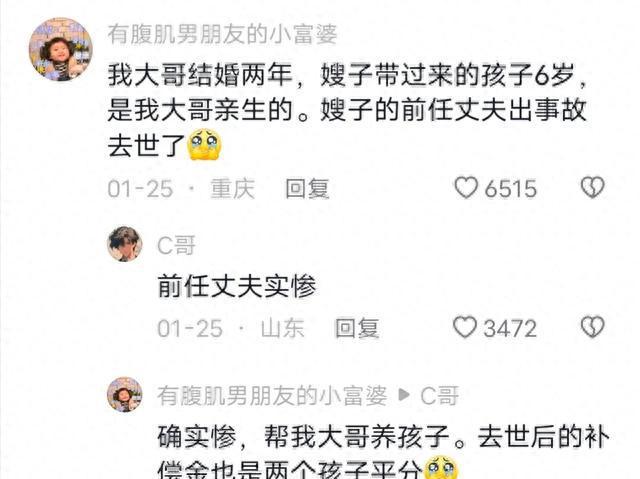Open username 有腹肌男朋友的小富婆 at top
The height and width of the screenshot is (479, 640).
pos(222,34)
